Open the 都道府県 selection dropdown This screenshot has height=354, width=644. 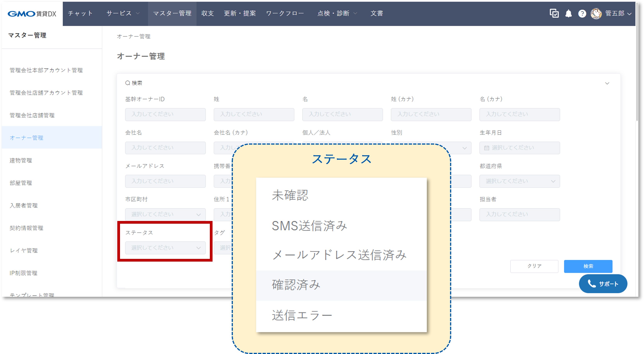point(520,181)
